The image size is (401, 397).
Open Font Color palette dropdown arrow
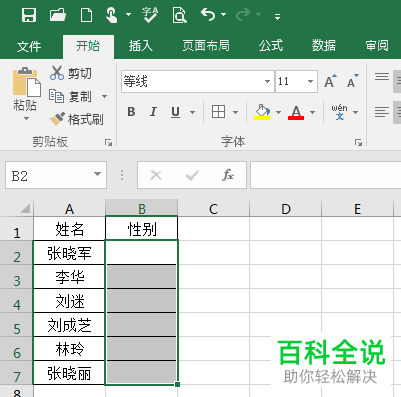click(x=312, y=112)
